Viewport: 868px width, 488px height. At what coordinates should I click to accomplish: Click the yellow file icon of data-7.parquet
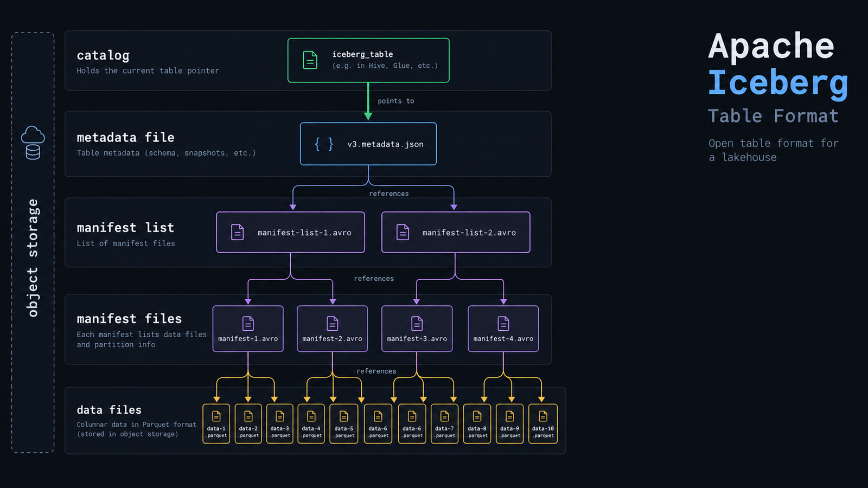[x=445, y=416]
